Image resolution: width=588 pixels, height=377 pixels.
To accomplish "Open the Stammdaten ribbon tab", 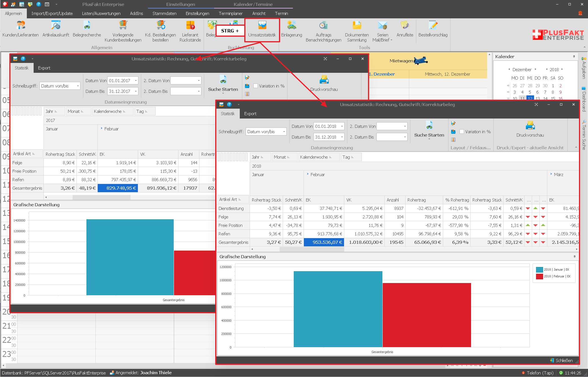I will pyautogui.click(x=164, y=14).
